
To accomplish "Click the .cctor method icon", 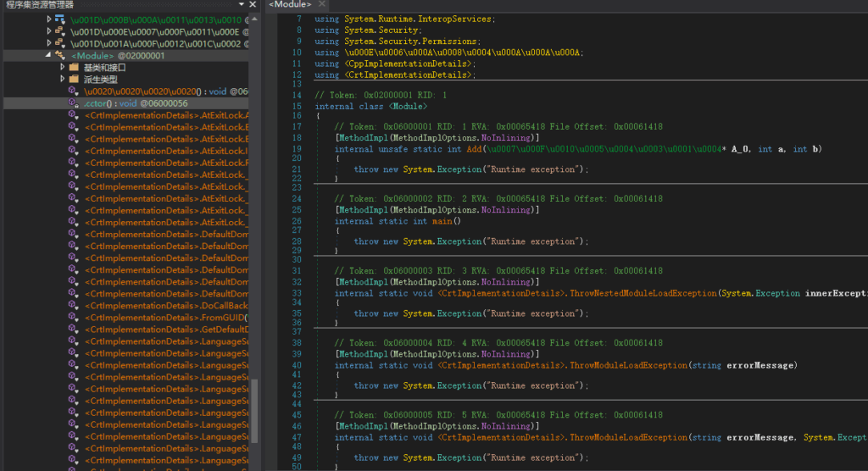I will point(74,103).
